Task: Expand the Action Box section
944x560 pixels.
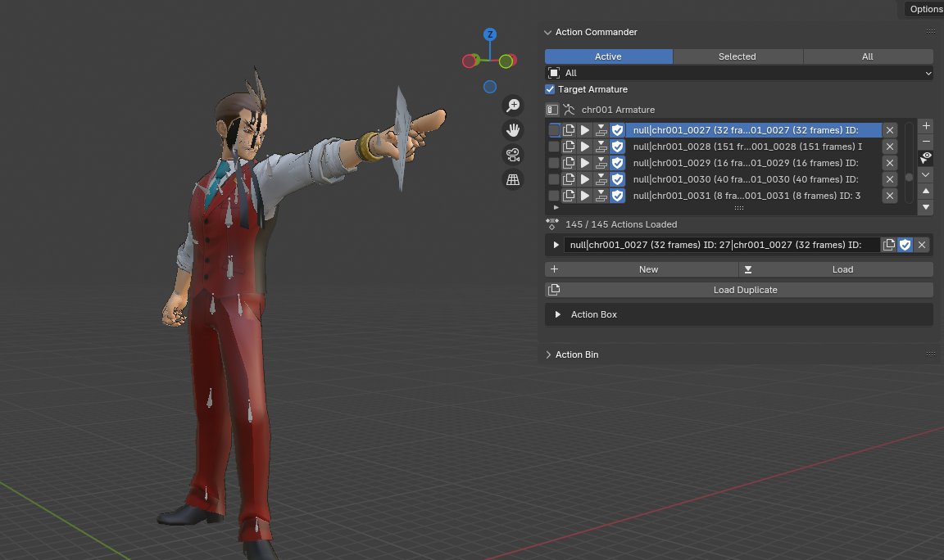Action: pyautogui.click(x=557, y=314)
